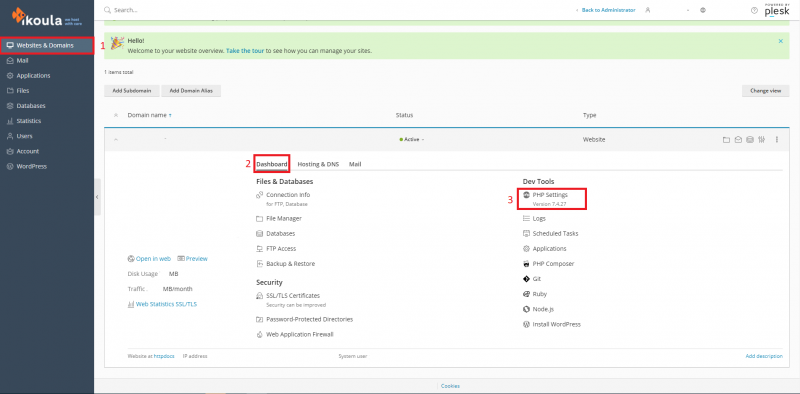
Task: Open Web Statistics SSL/TLS link
Action: 166,304
